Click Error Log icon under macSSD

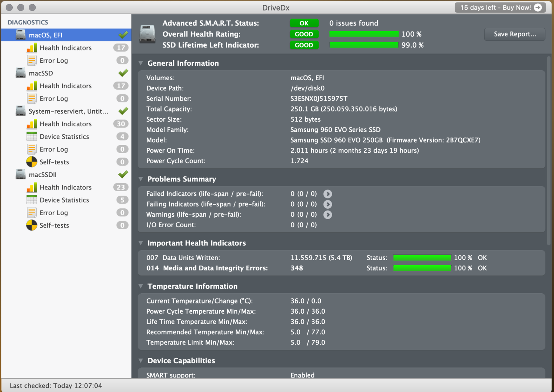click(32, 98)
